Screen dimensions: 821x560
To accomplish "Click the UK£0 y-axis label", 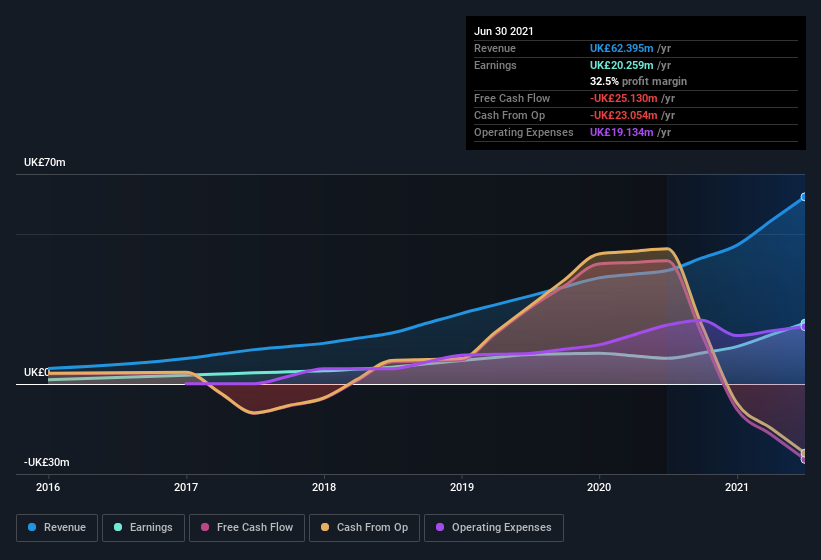I will click(x=36, y=372).
